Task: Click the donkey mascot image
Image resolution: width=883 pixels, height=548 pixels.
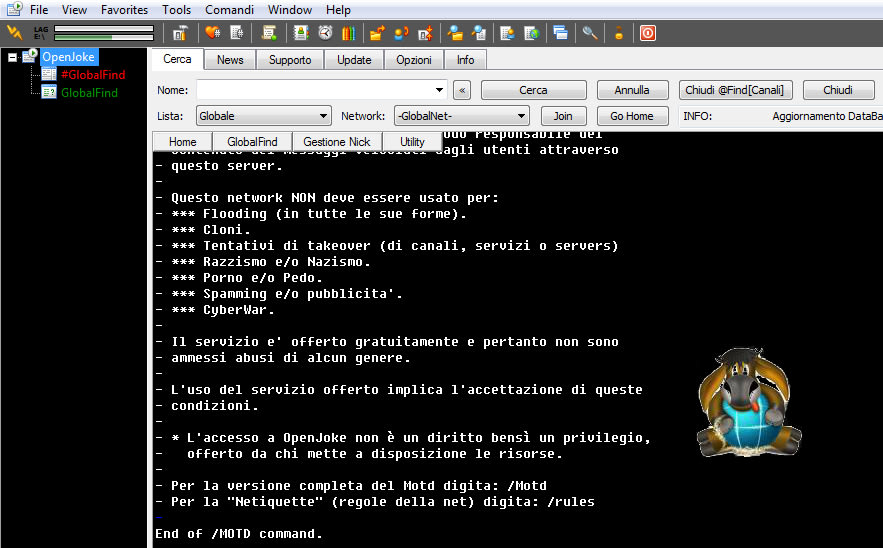Action: pos(749,402)
